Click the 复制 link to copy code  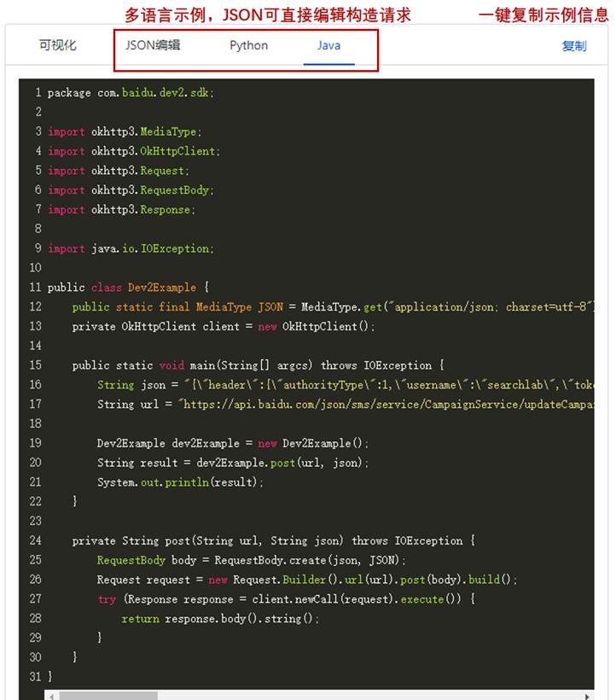point(573,46)
